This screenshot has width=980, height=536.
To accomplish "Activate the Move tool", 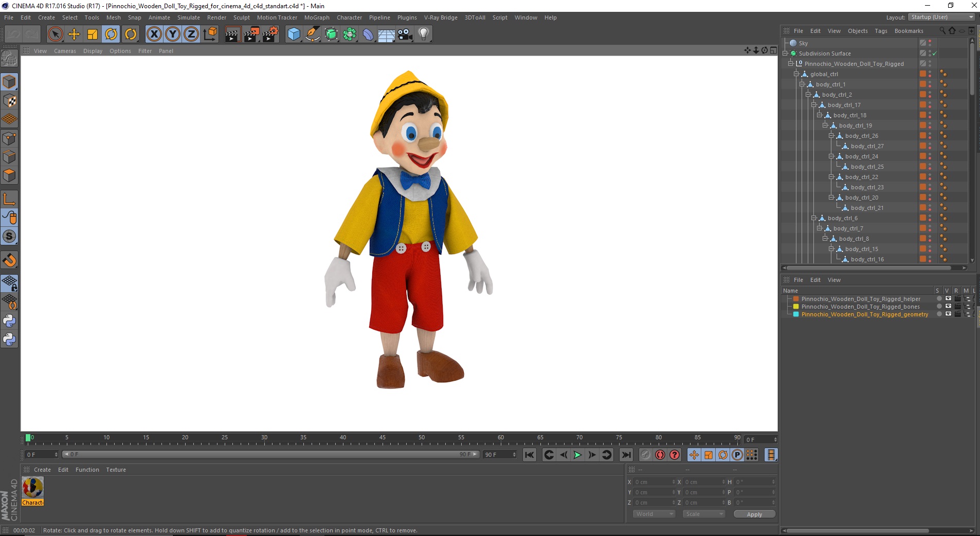I will tap(74, 34).
